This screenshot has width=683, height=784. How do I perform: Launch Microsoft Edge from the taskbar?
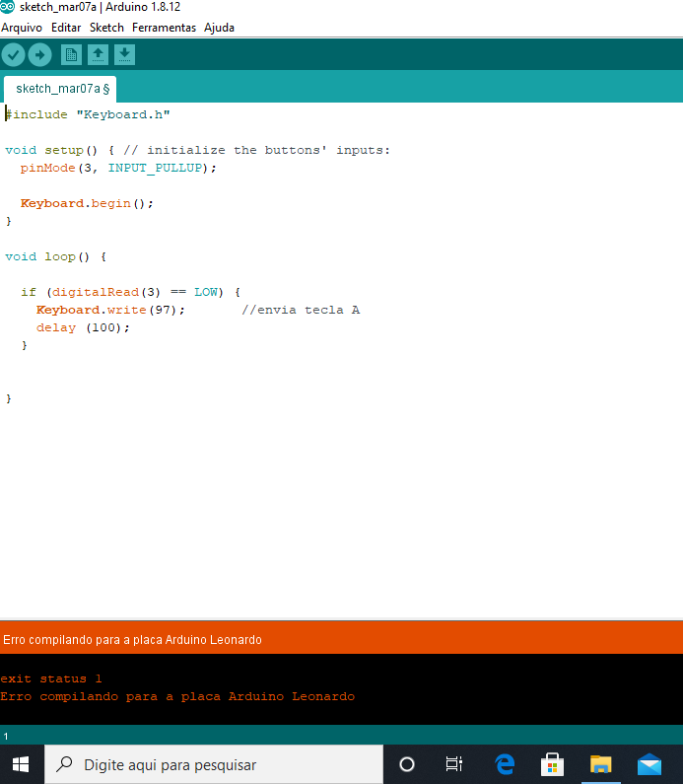[505, 764]
